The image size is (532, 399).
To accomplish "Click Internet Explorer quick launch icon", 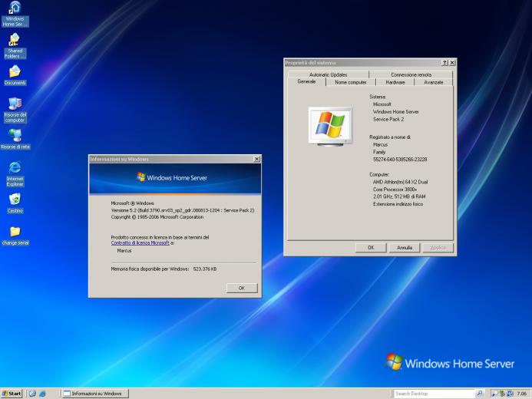I will click(x=43, y=394).
